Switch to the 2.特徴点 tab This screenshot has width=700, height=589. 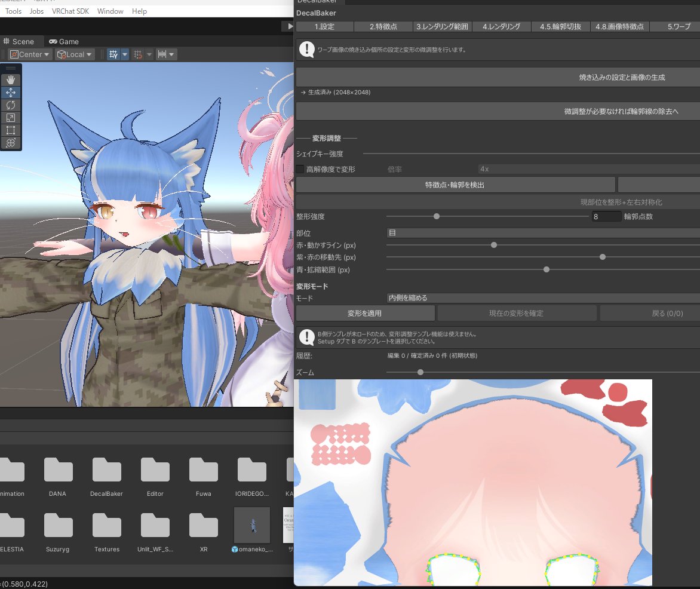[x=383, y=27]
